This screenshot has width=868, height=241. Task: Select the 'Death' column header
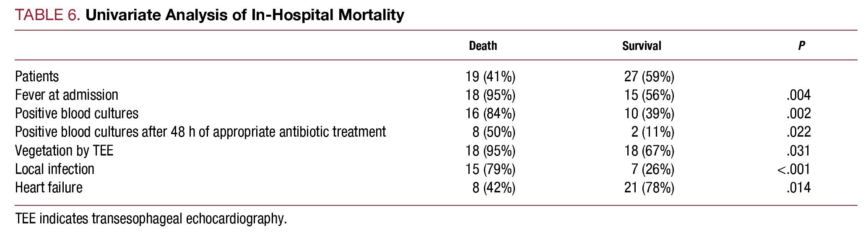[483, 46]
